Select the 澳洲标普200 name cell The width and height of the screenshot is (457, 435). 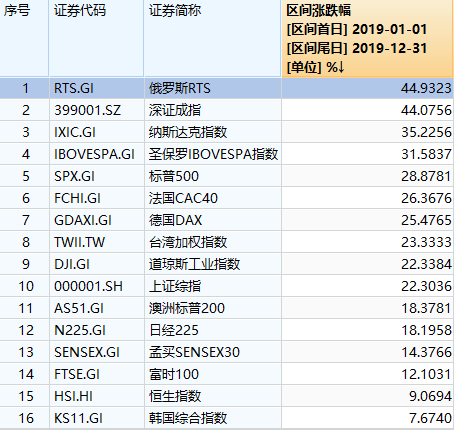[213, 308]
